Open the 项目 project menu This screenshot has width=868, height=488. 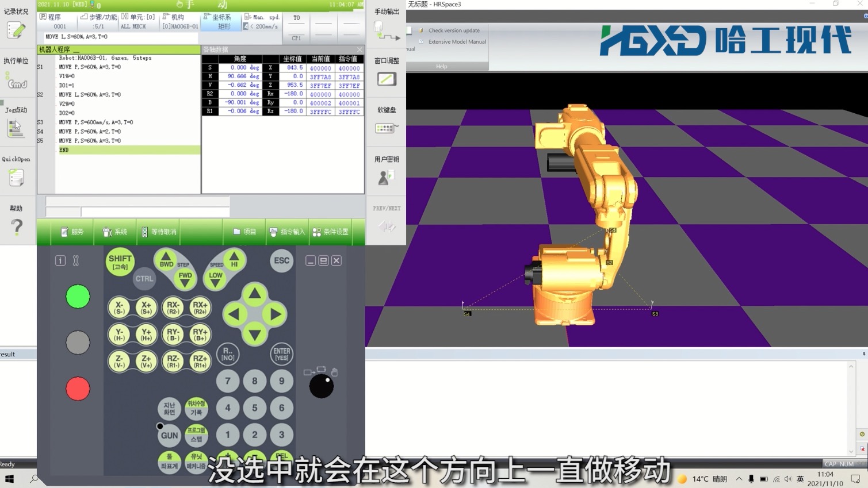point(245,232)
